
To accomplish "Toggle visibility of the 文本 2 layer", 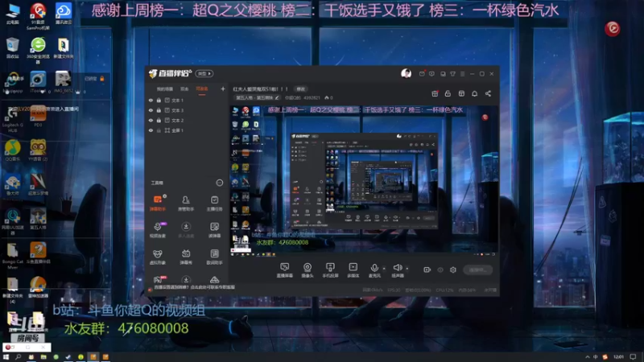I will point(151,120).
